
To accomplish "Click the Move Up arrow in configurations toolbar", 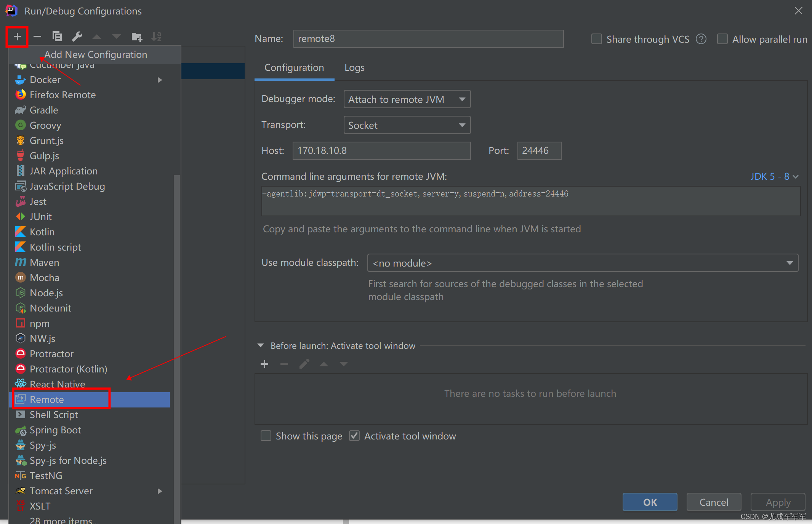I will (x=97, y=37).
